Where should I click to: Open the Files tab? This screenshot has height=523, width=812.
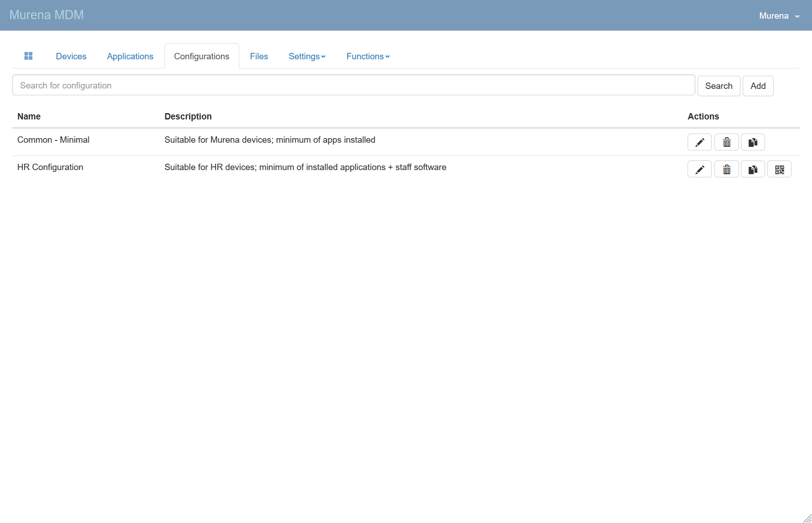tap(259, 57)
